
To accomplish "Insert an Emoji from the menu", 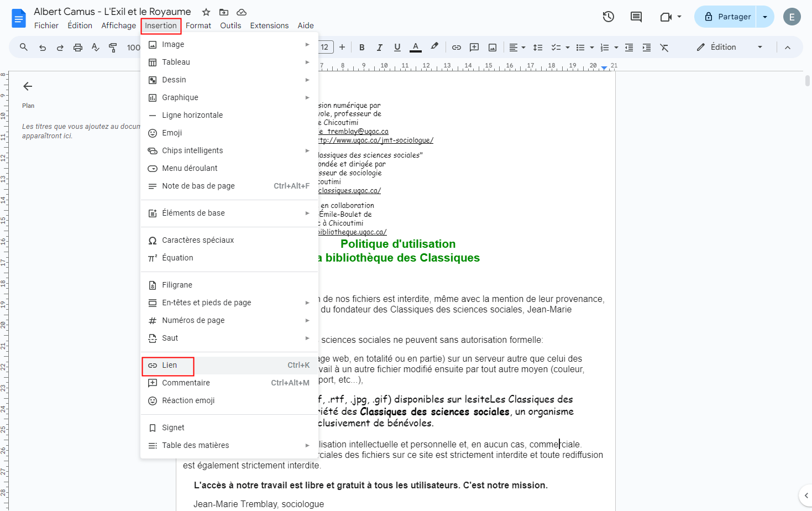I will (x=229, y=133).
